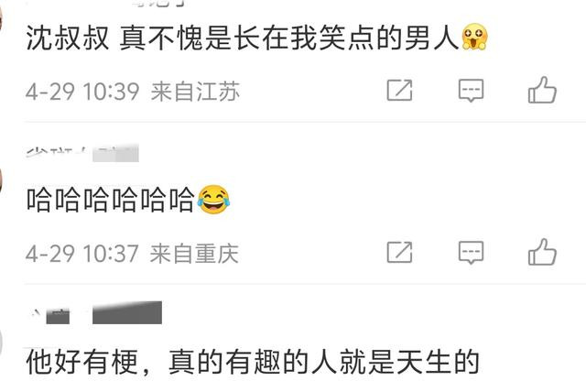Open the 他好有梗 comment text
586x392 pixels.
pos(253,362)
